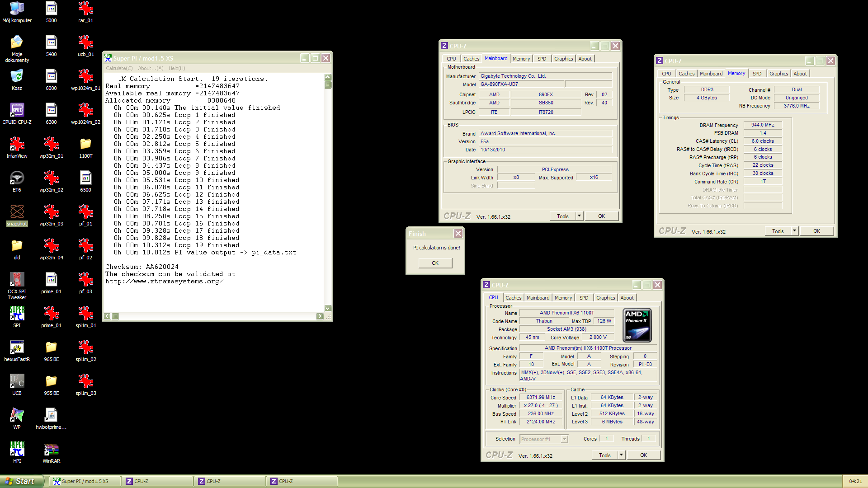
Task: Open About tab in Mainboard CPU-Z window
Action: [585, 59]
